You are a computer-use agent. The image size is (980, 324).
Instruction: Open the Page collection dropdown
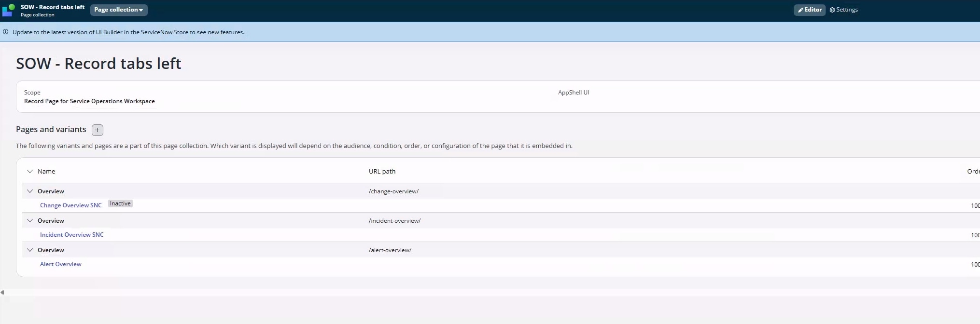point(119,10)
